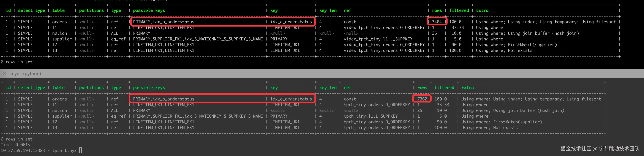Click 'Using where; FirstMatch(supplier)' in the mycli pane
The height and width of the screenshot is (156, 644).
pyautogui.click(x=502, y=122)
